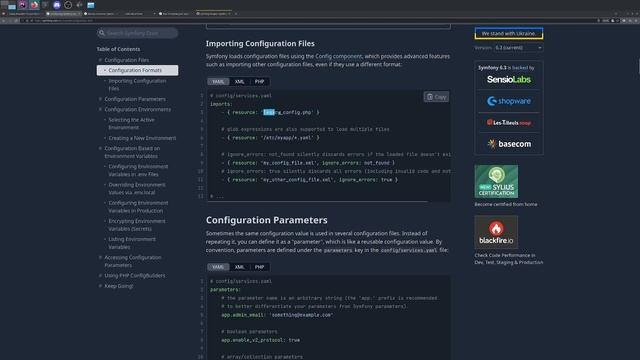The width and height of the screenshot is (640, 360).
Task: Click the page vertical scrollbar thumb
Action: pyautogui.click(x=638, y=66)
